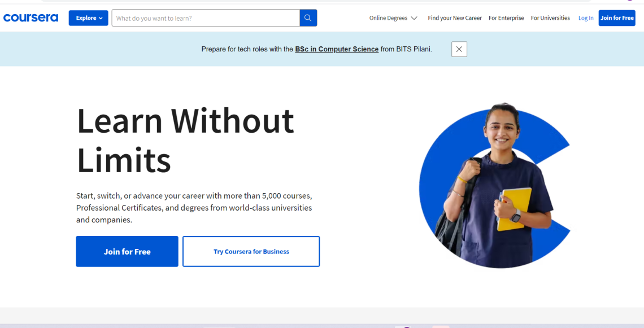Dismiss the BITS Pilani banner with the X
The image size is (644, 328).
[459, 49]
